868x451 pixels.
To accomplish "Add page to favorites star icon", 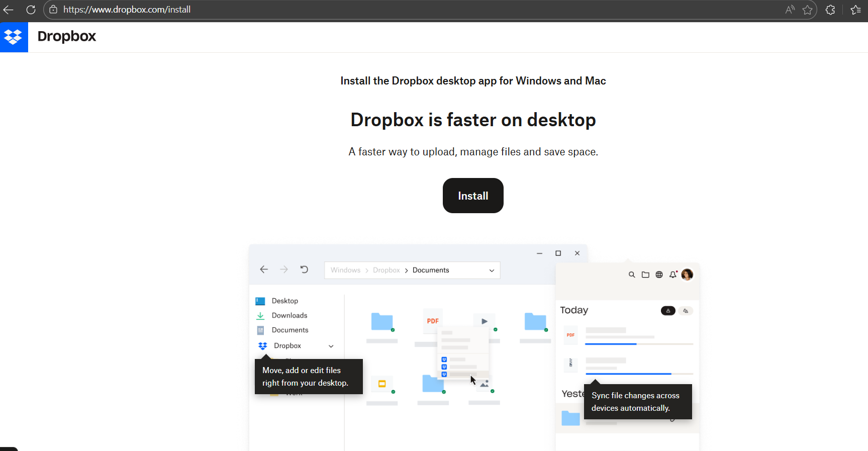I will pos(807,10).
